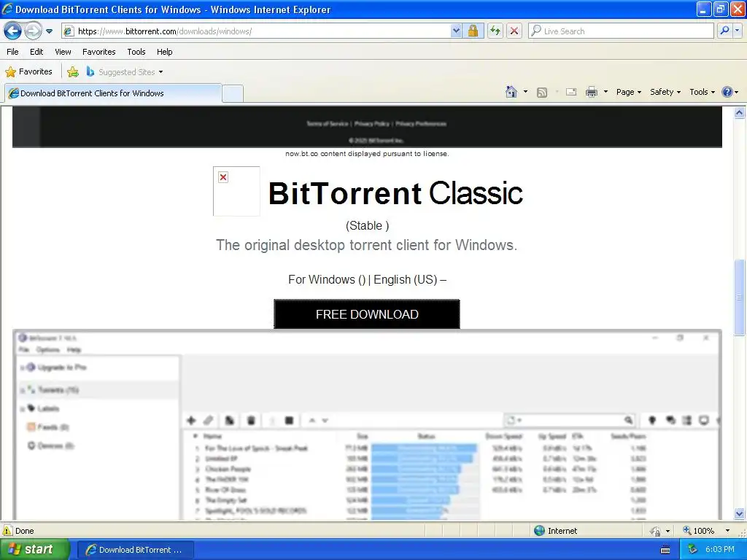
Task: Click the status bar privacy report icon
Action: point(656,531)
